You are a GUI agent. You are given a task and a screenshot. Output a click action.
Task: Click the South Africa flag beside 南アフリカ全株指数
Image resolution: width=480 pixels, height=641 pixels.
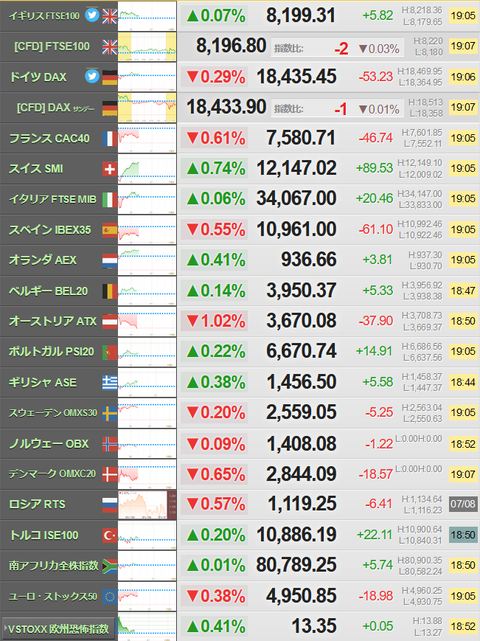pos(110,566)
